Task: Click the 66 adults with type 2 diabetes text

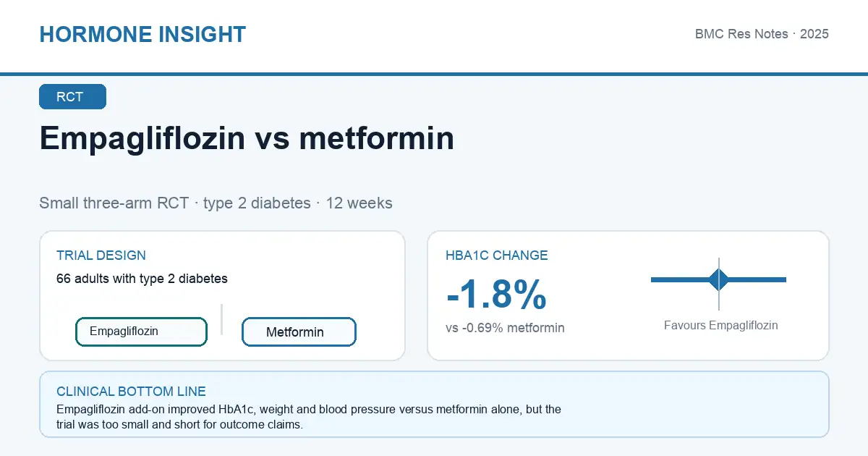Action: [x=142, y=278]
